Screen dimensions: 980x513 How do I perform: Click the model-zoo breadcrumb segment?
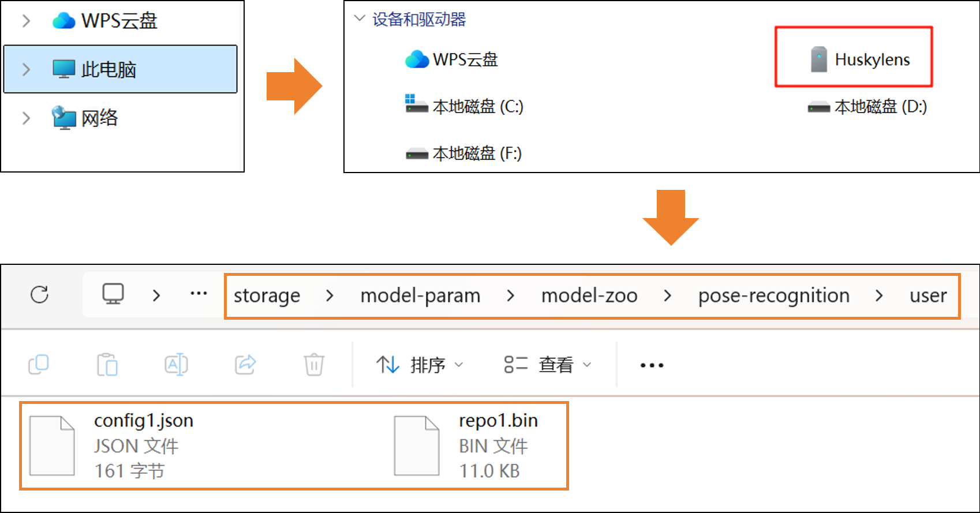(589, 295)
